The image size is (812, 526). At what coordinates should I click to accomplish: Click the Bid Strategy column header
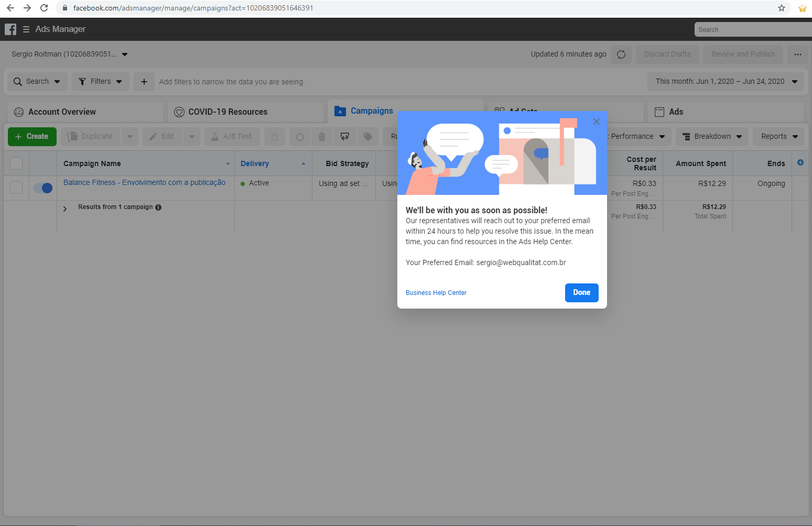(344, 164)
